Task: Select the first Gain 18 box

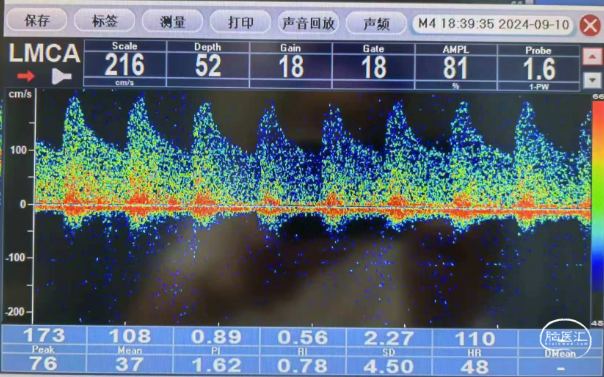Action: tap(291, 65)
